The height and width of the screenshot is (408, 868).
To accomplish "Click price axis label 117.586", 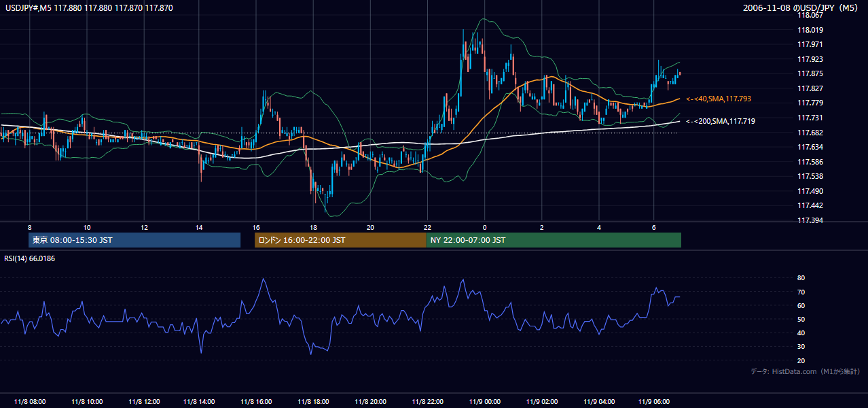I will [810, 162].
